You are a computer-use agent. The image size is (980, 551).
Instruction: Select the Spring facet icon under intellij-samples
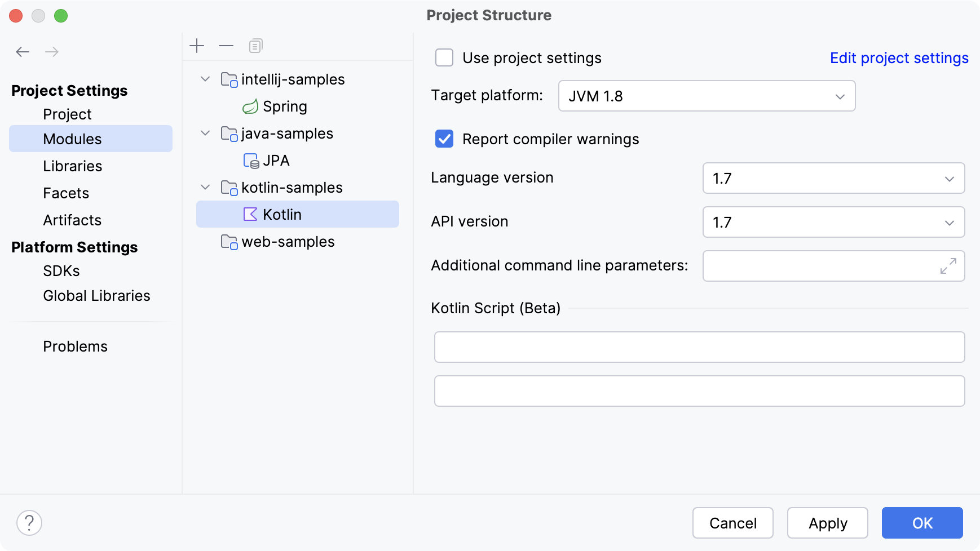point(250,106)
